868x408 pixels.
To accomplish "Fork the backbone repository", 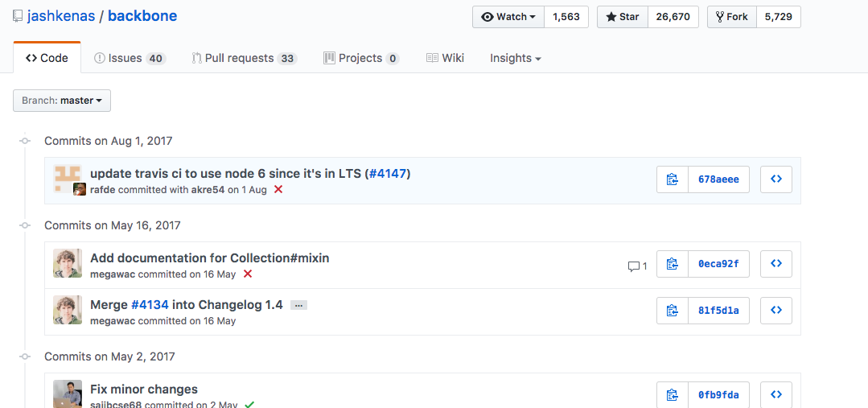I will 732,17.
